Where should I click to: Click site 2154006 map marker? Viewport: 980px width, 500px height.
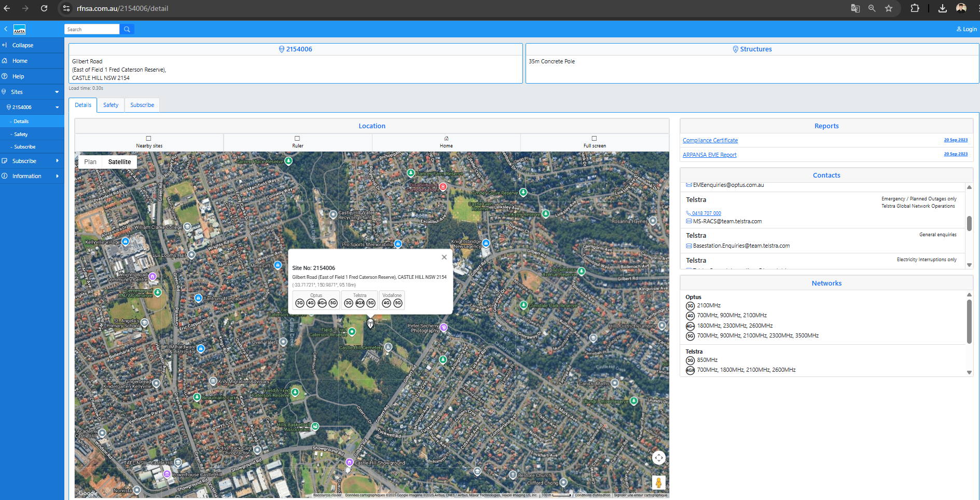(x=370, y=323)
